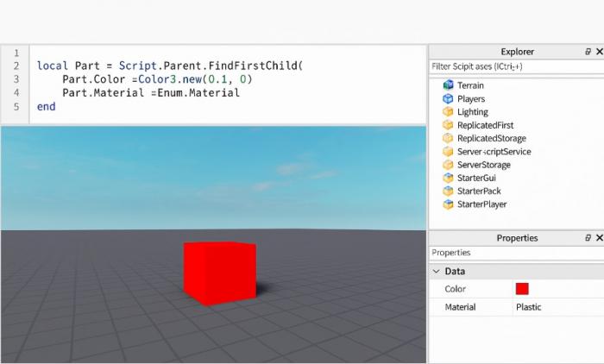Click the red Color swatch
The image size is (604, 364).
[522, 289]
